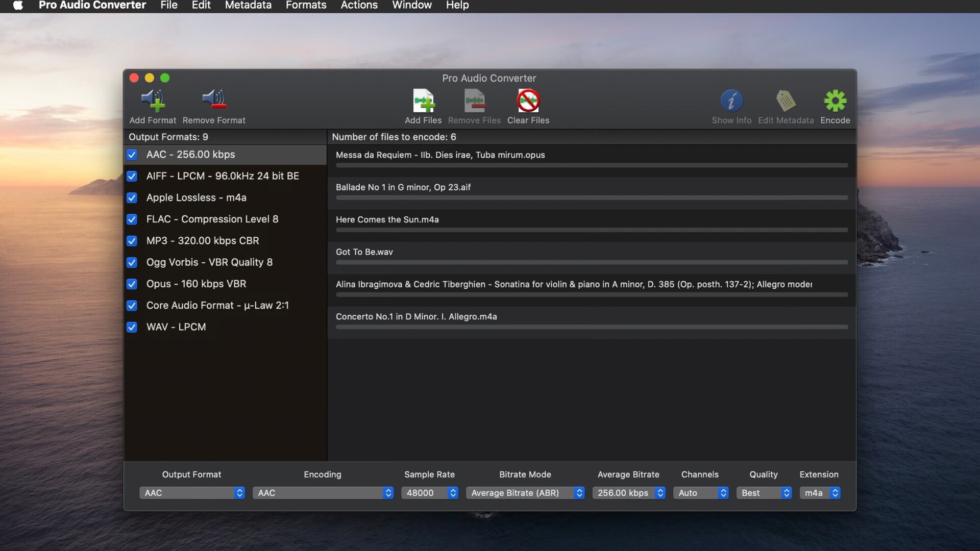Select the Quality dropdown
The height and width of the screenshot is (551, 980).
click(763, 492)
